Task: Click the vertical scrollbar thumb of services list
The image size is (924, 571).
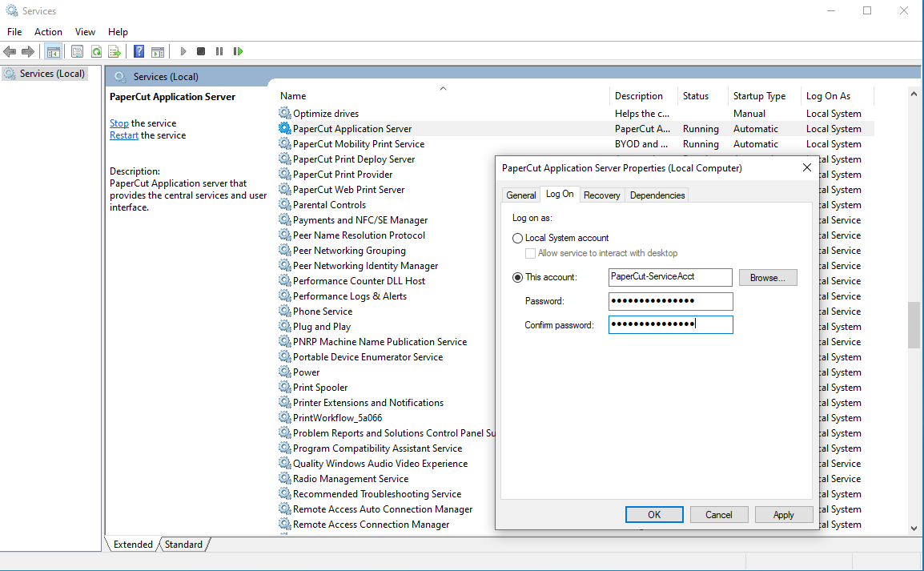Action: coord(914,324)
